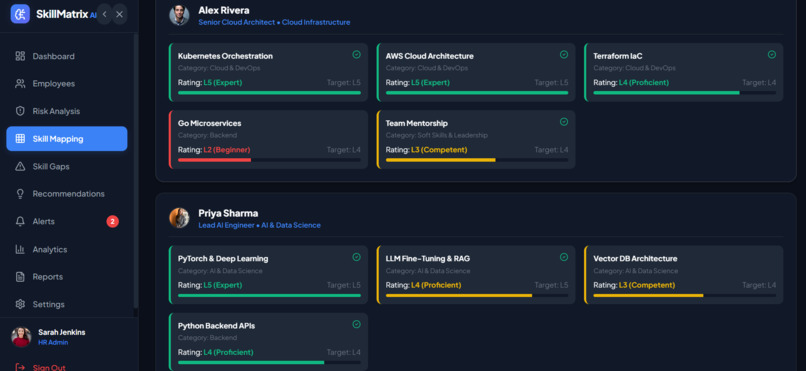Image resolution: width=806 pixels, height=371 pixels.
Task: Select the Python Backend APIs skill title
Action: point(216,326)
